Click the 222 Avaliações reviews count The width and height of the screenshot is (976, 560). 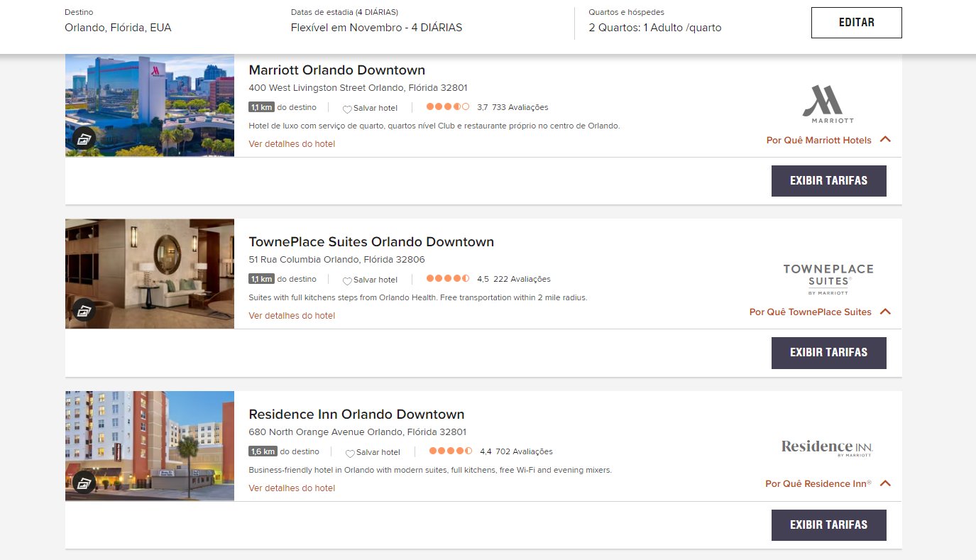522,280
